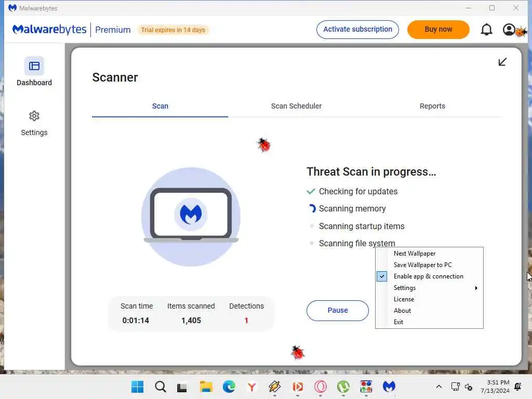Screen dimensions: 532x399
Task: Toggle Enable app & connection checkmark
Action: (382, 276)
